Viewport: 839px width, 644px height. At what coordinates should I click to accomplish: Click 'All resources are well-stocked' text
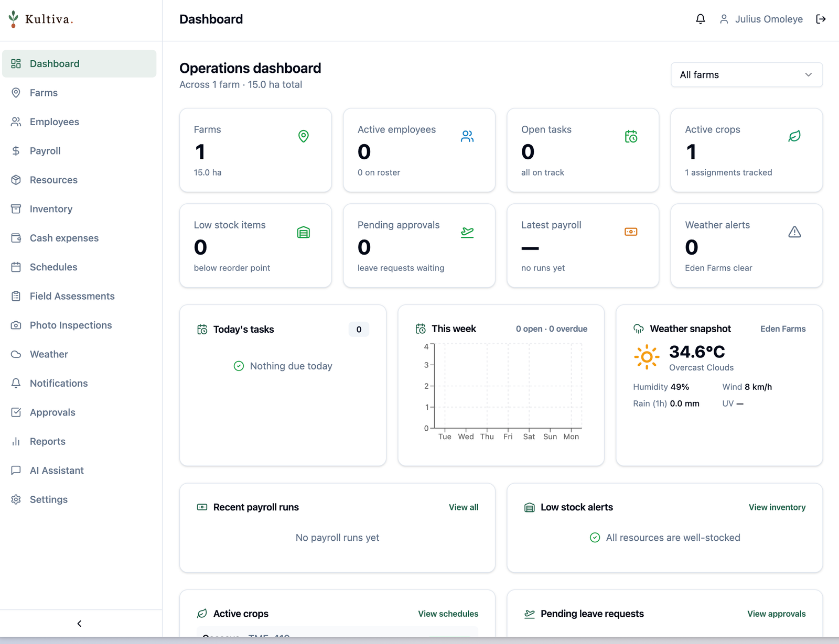coord(673,538)
